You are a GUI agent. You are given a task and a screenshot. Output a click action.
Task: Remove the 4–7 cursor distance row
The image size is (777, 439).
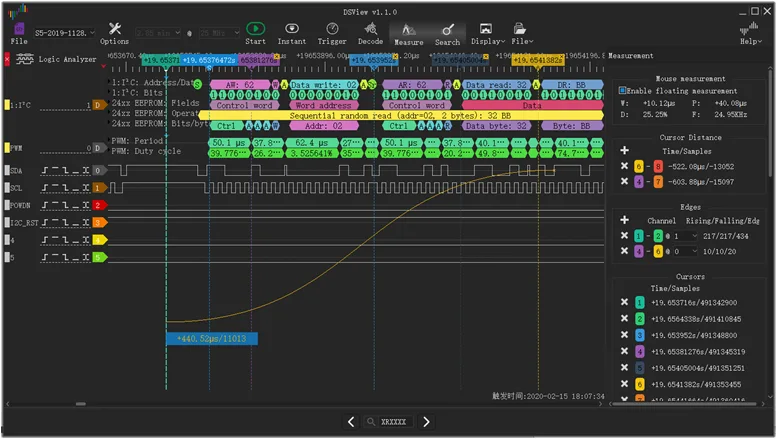tap(624, 181)
